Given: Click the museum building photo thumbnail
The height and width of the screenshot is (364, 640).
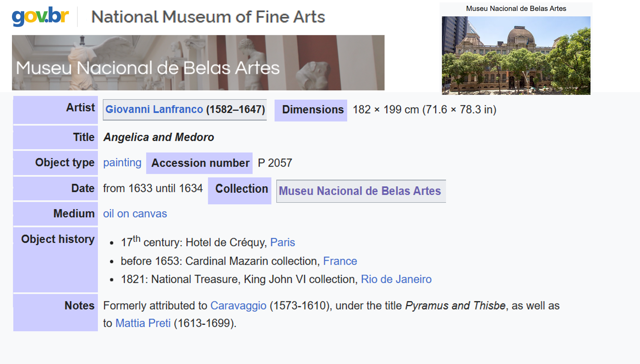Looking at the screenshot, I should pyautogui.click(x=516, y=55).
